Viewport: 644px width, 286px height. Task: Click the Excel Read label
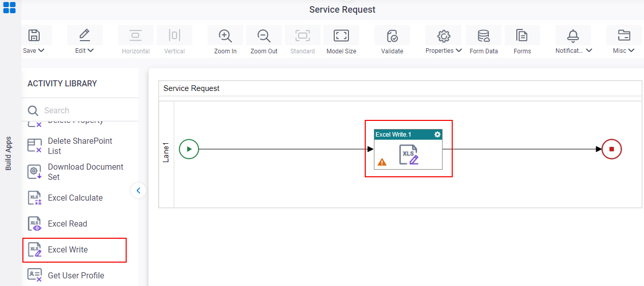(67, 224)
